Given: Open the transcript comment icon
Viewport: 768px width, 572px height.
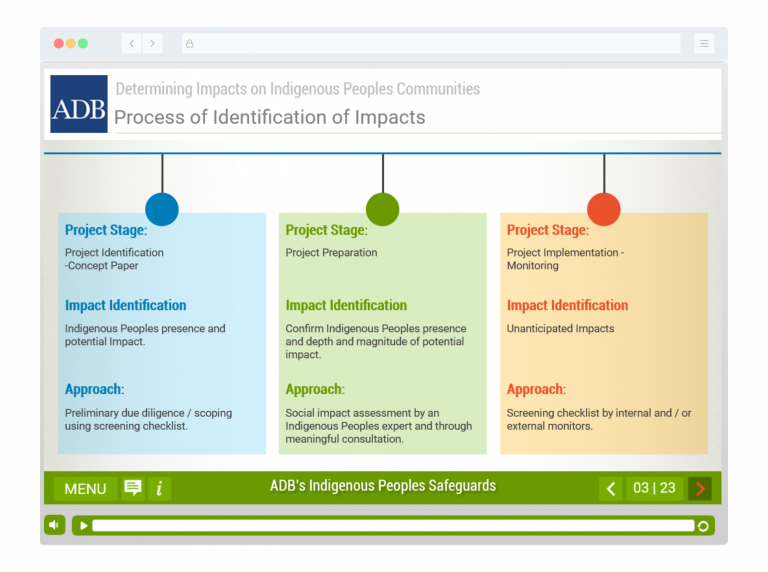Looking at the screenshot, I should 133,488.
